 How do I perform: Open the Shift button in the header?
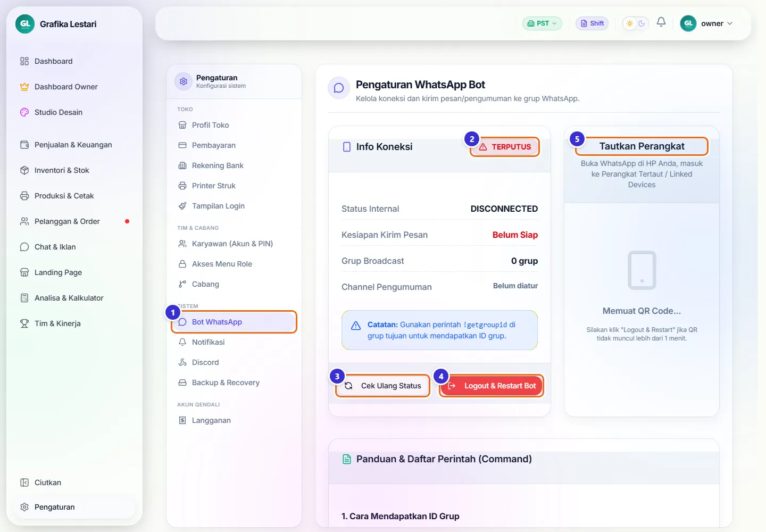[592, 23]
